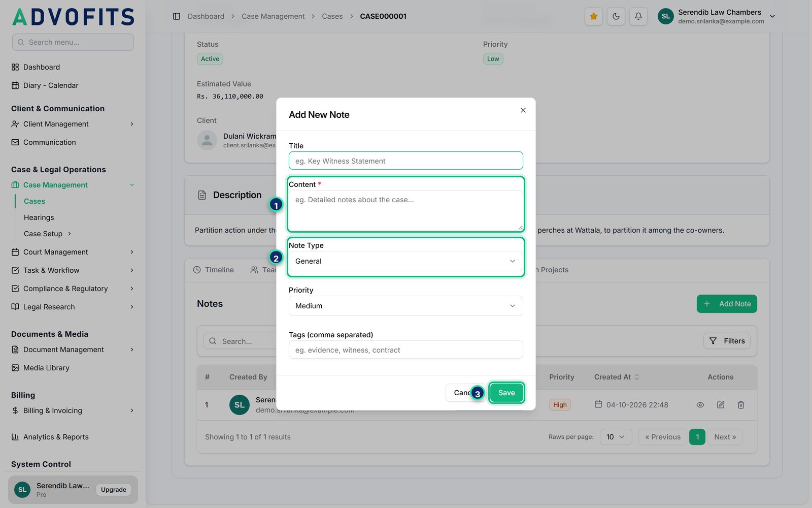Viewport: 812px width, 508px height.
Task: Expand Case Setup submenu item
Action: click(48, 234)
